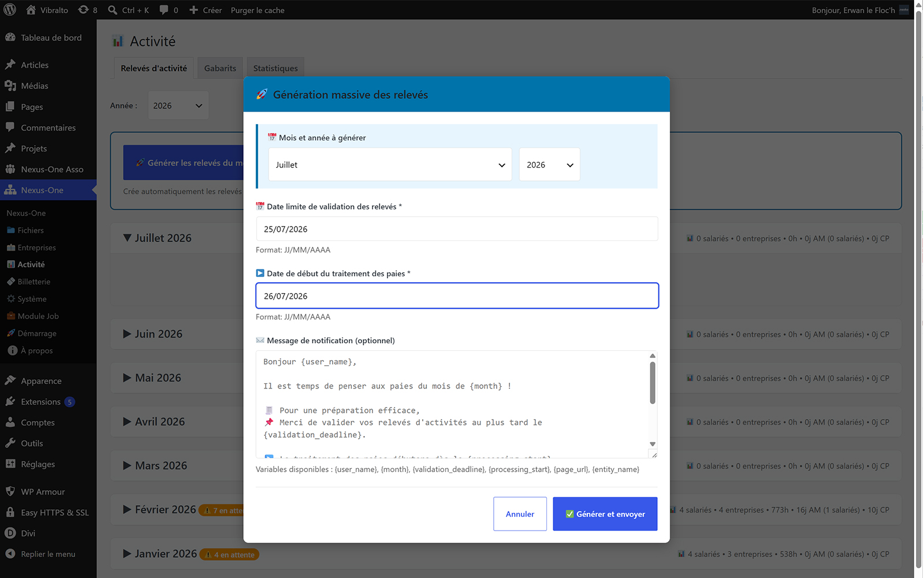This screenshot has width=924, height=578.
Task: Click the page vertical scrollbar
Action: click(919, 289)
